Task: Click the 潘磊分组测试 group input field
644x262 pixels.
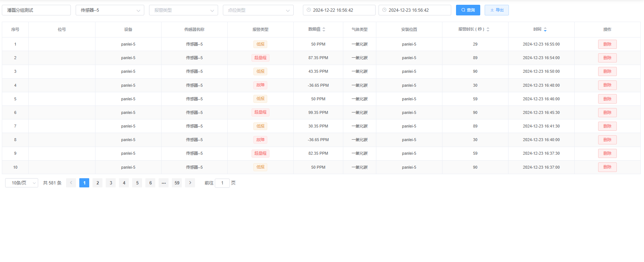Action: click(x=36, y=10)
